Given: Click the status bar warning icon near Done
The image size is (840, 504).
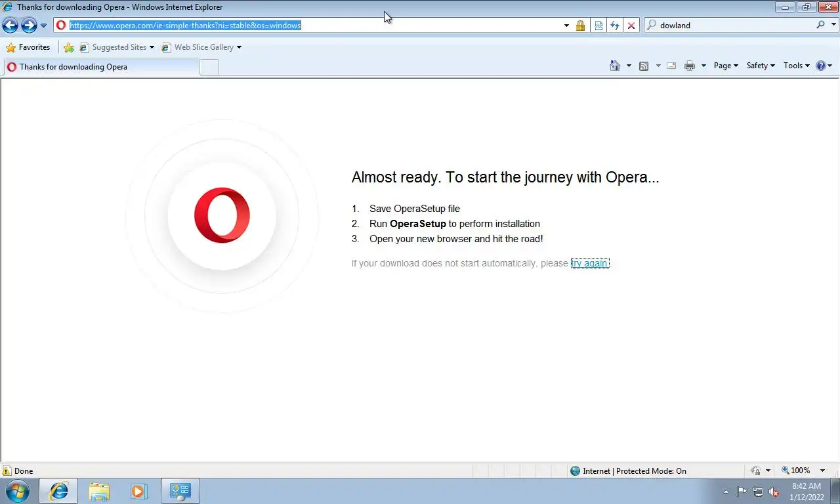Looking at the screenshot, I should coord(7,471).
